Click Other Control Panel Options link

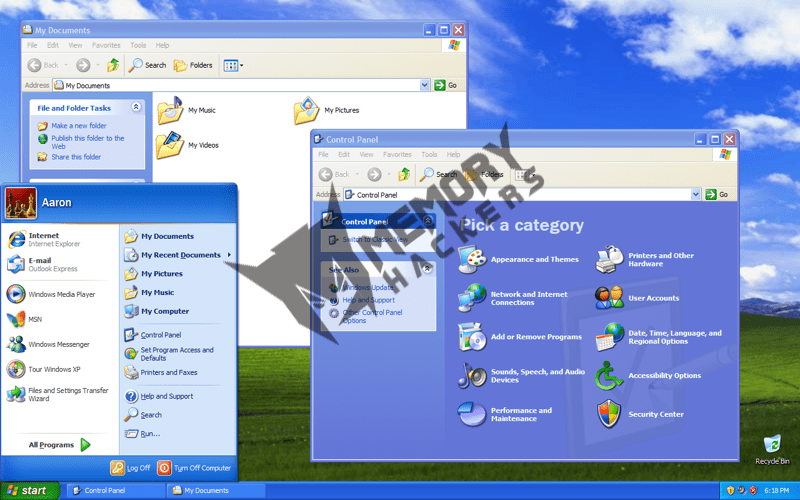[372, 316]
